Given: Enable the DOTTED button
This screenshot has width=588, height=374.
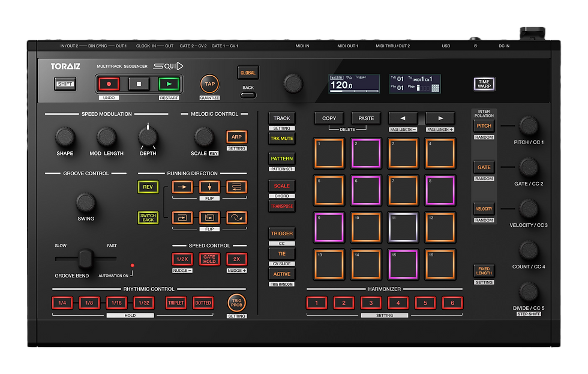Looking at the screenshot, I should point(203,303).
